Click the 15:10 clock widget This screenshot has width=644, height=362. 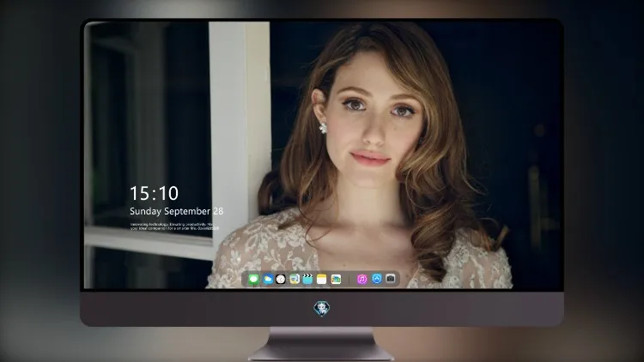click(155, 193)
